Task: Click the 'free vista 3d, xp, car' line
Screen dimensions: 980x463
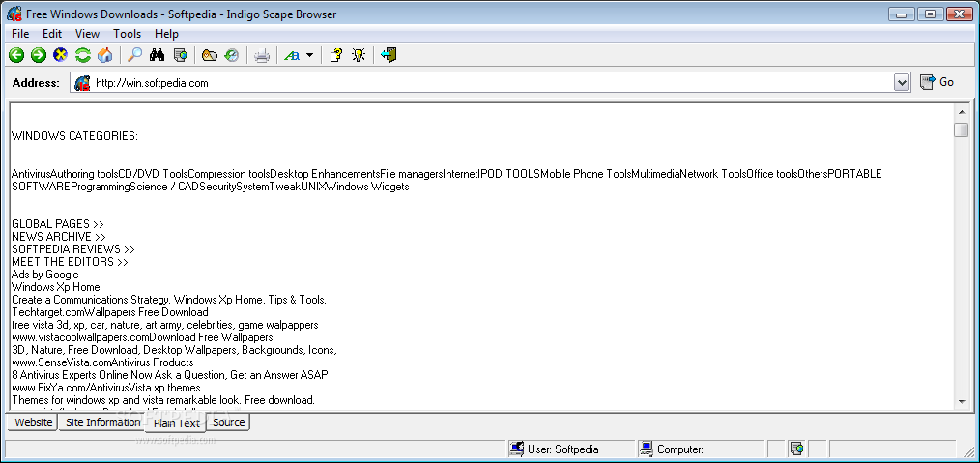Action: pos(165,325)
